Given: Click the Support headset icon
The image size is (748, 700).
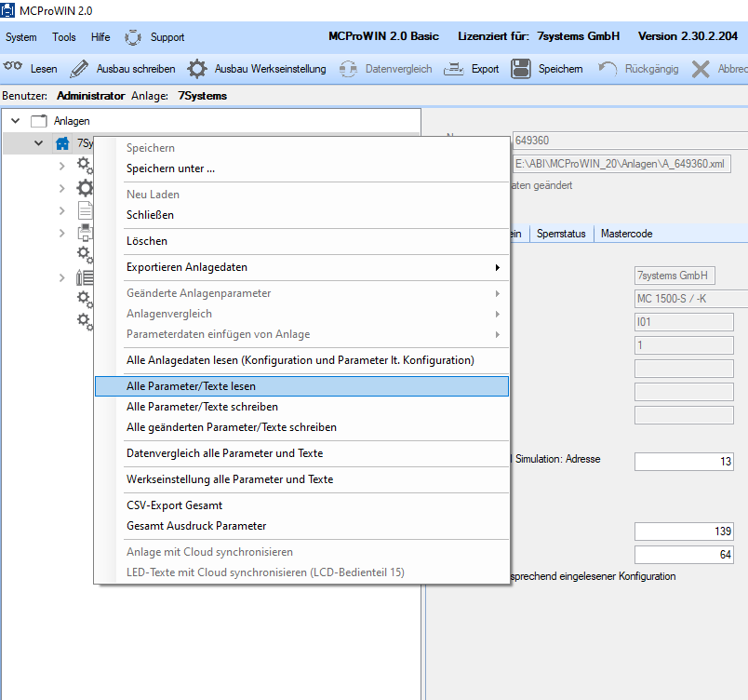Looking at the screenshot, I should point(133,37).
